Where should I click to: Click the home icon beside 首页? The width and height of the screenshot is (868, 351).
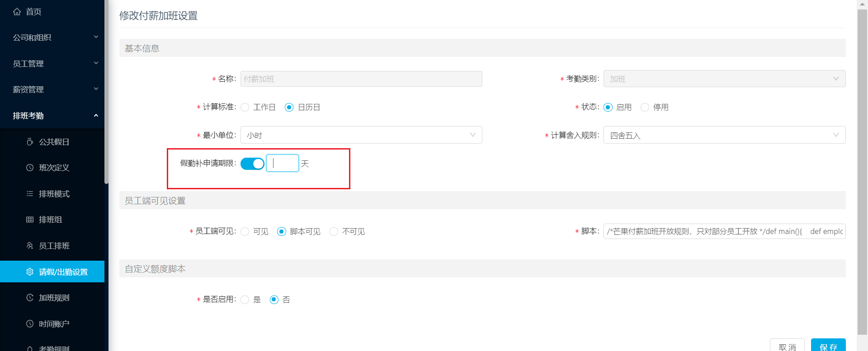[x=17, y=12]
